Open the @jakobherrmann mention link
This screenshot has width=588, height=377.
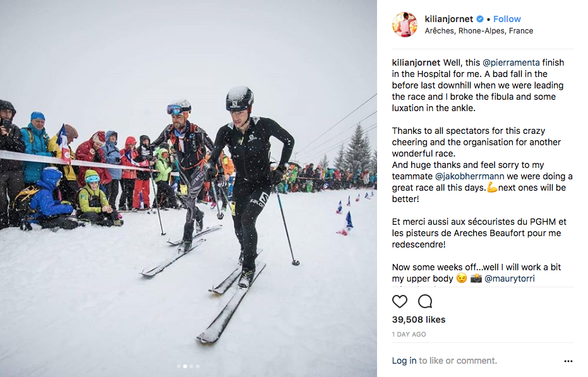tap(469, 176)
